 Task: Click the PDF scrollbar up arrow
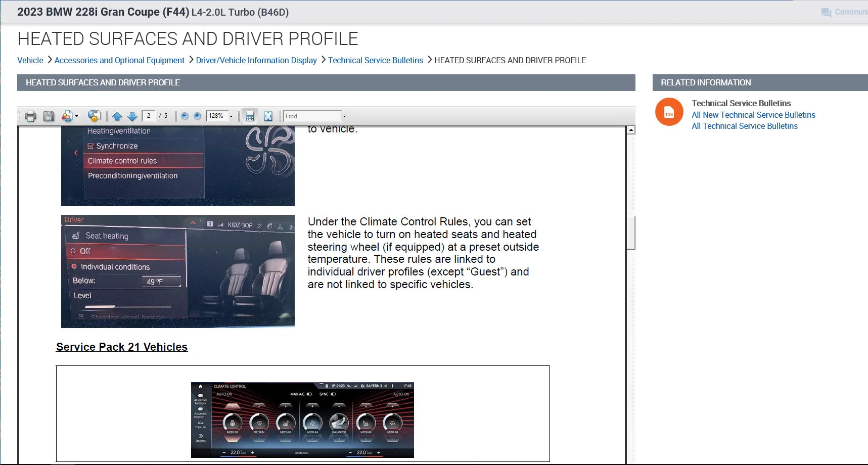click(631, 130)
